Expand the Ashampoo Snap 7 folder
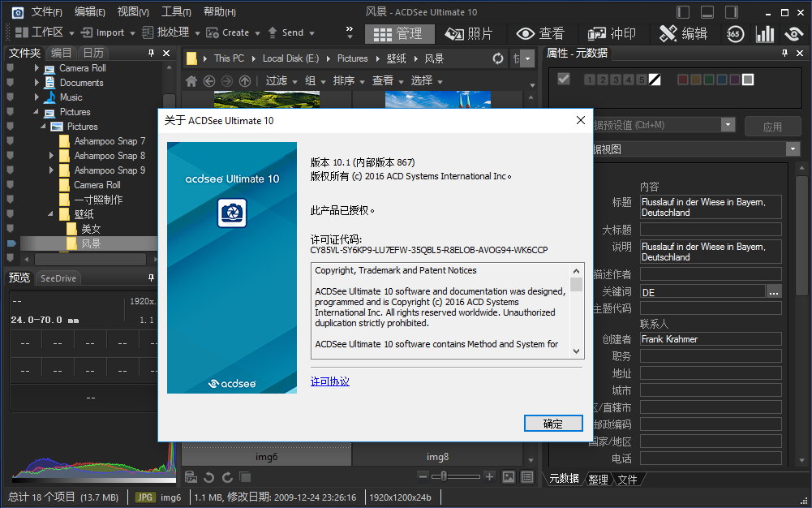 pos(52,141)
